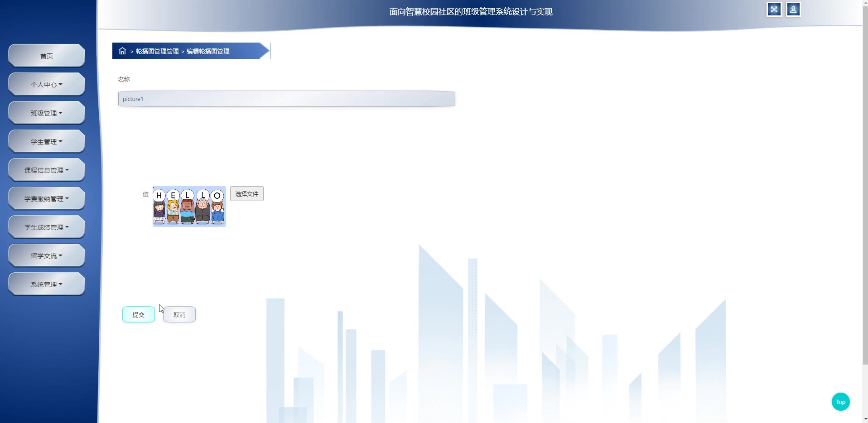Expand the 留学交流 sidebar menu

point(47,255)
